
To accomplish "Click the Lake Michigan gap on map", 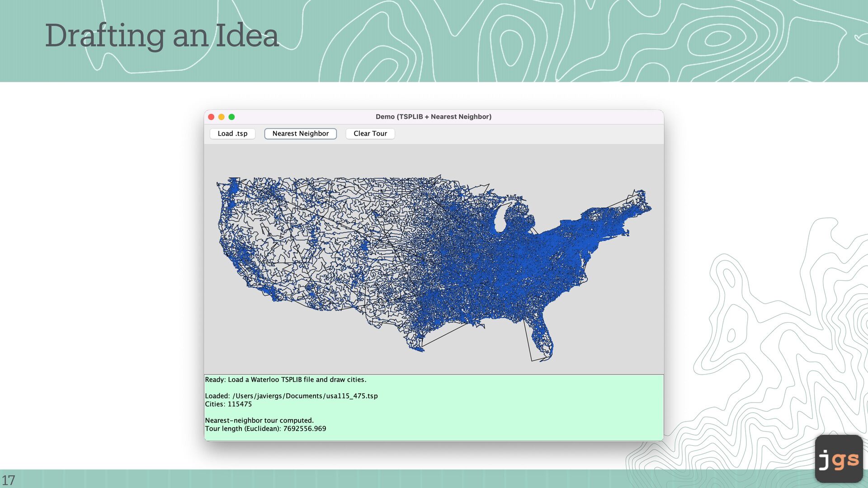I will click(x=500, y=219).
